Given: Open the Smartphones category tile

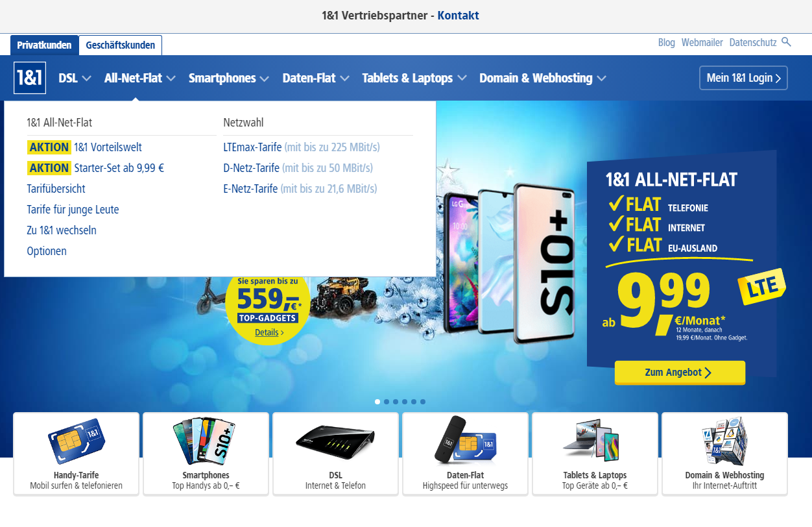Looking at the screenshot, I should (206, 454).
